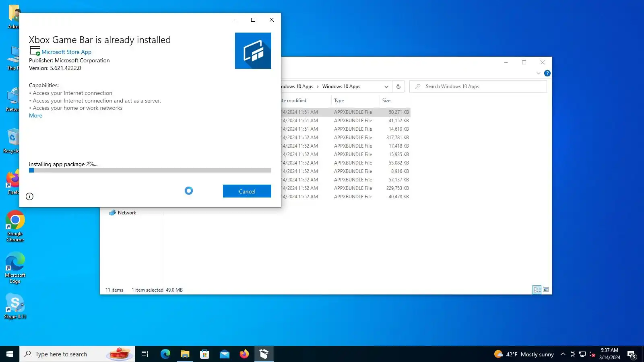Open the taskbar clock and calendar
This screenshot has width=644, height=362.
(x=609, y=354)
